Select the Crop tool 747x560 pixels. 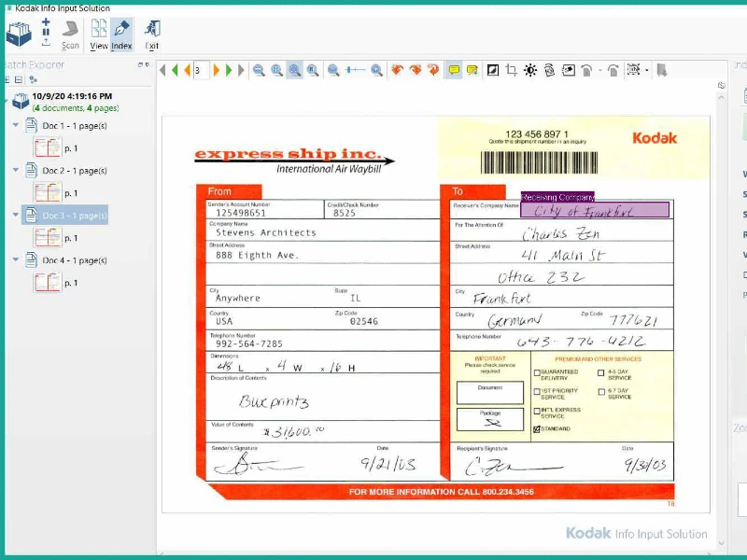511,71
